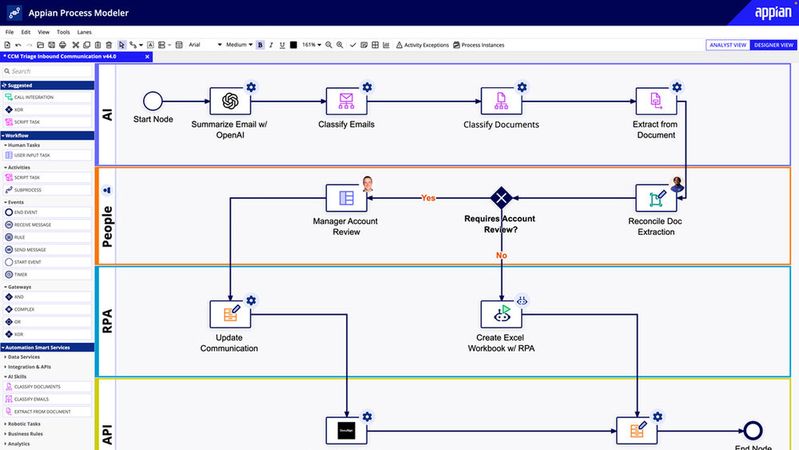Click the zoom in magnifier icon
799x450 pixels.
[x=339, y=45]
